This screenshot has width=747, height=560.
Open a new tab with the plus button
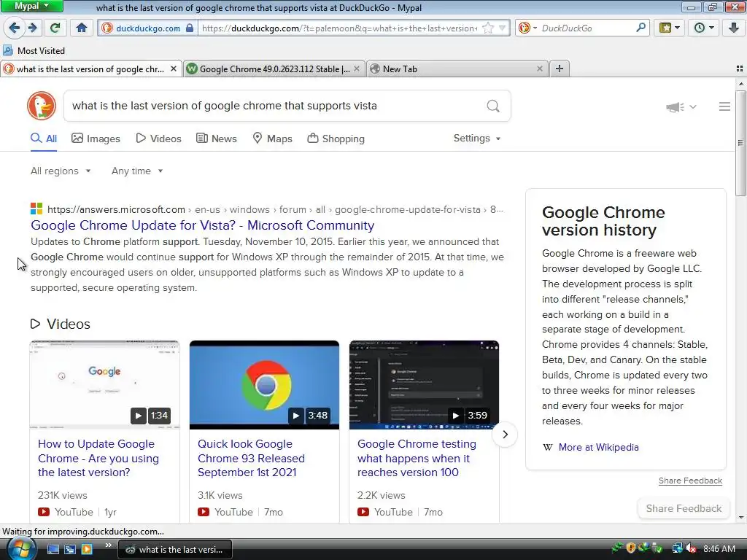pyautogui.click(x=560, y=69)
